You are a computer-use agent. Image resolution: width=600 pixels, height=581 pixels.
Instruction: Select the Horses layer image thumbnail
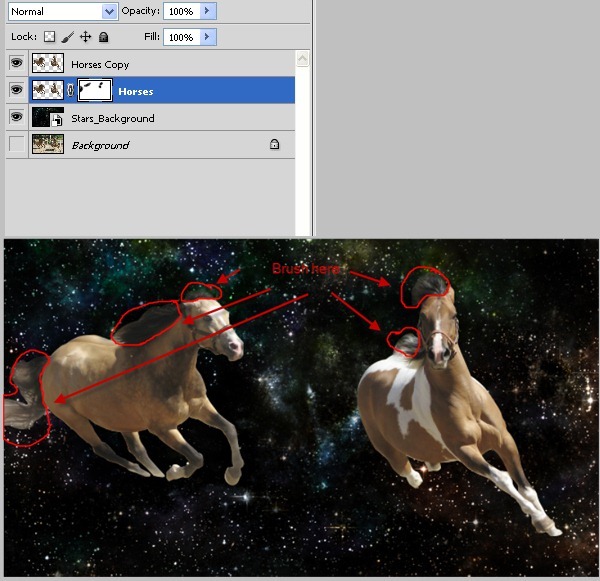(48, 90)
